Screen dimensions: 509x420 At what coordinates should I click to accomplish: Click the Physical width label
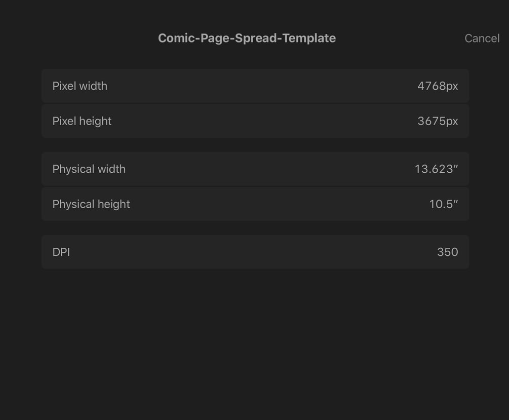(89, 169)
